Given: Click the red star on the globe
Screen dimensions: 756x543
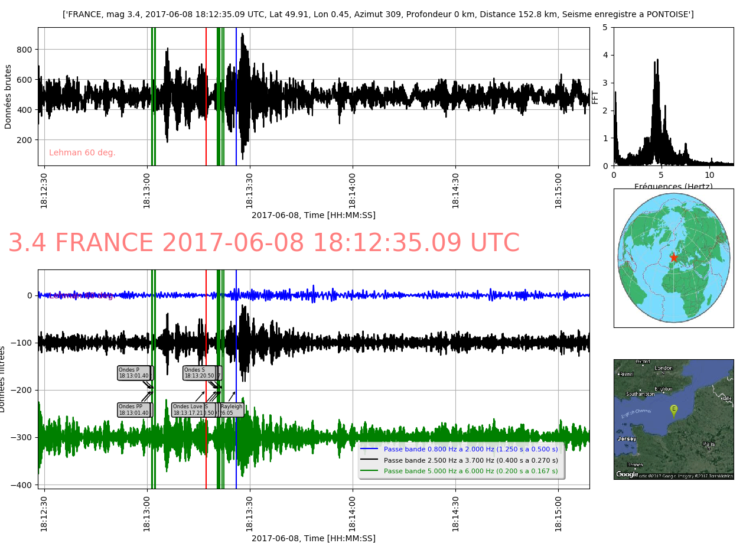Looking at the screenshot, I should [x=673, y=257].
